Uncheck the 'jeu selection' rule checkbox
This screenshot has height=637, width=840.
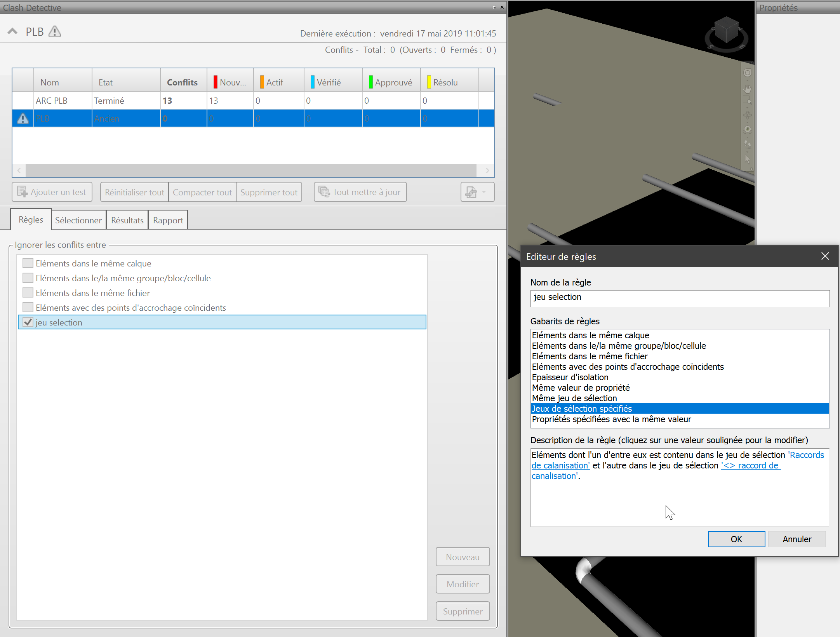pyautogui.click(x=28, y=322)
